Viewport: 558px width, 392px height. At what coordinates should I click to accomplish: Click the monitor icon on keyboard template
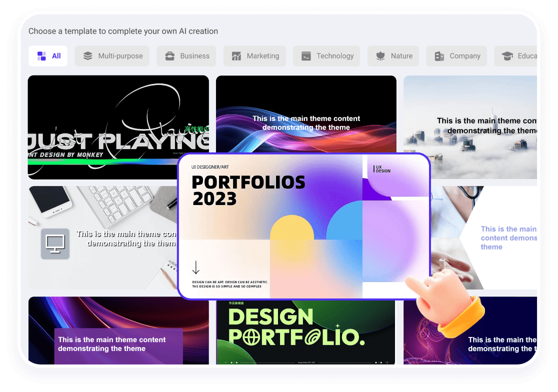[x=55, y=243]
